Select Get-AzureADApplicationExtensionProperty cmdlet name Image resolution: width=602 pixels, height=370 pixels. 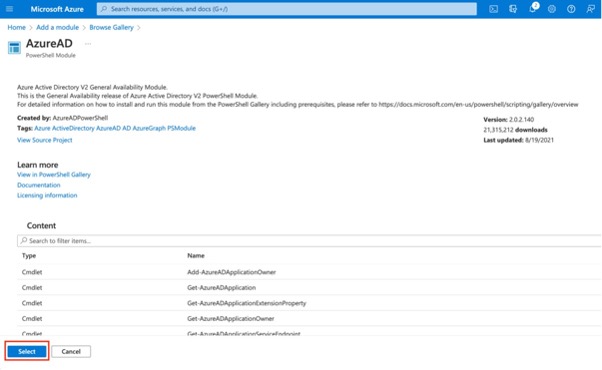coord(246,303)
